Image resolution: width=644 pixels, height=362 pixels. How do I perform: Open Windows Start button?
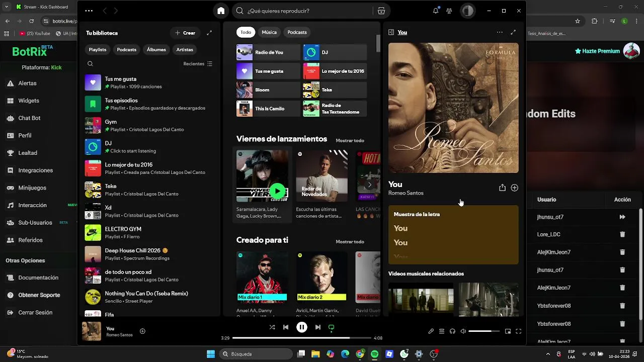pos(211,354)
